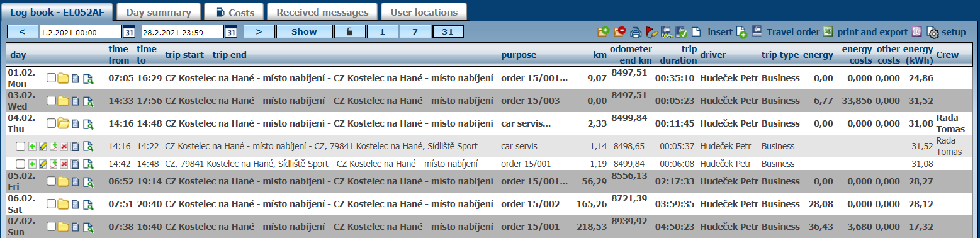Screen dimensions: 980x238
Task: Expand the folder for 03.02. Wed
Action: (63, 101)
